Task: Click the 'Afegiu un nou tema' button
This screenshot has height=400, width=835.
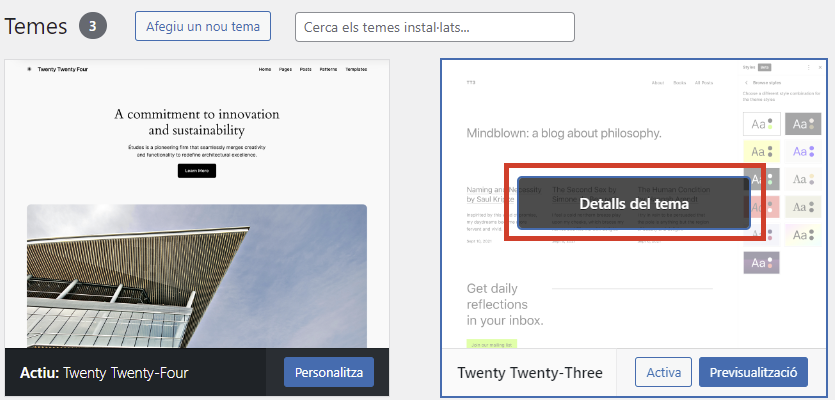Action: (x=203, y=26)
